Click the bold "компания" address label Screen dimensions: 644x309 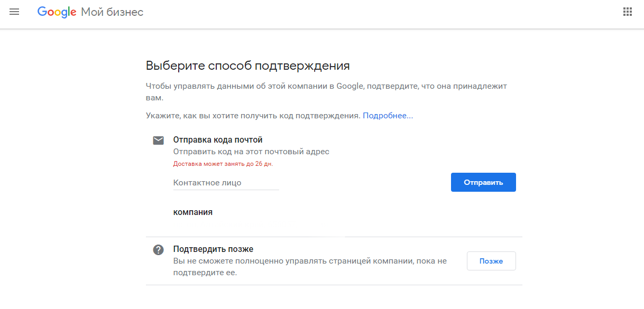click(192, 212)
